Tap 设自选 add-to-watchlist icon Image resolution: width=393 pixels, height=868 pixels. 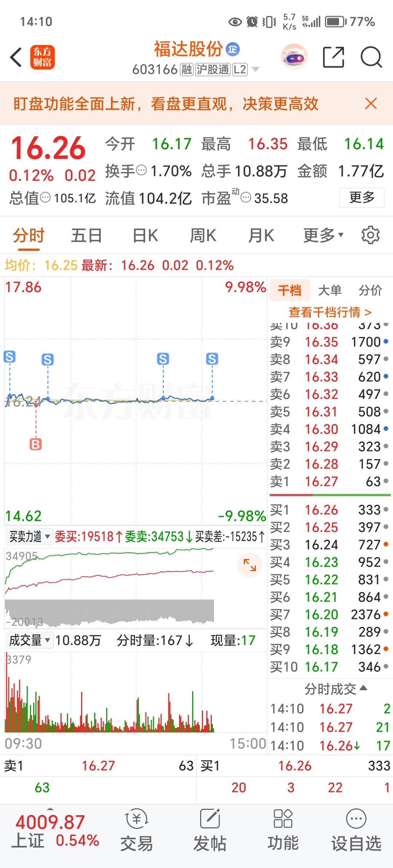pyautogui.click(x=356, y=830)
